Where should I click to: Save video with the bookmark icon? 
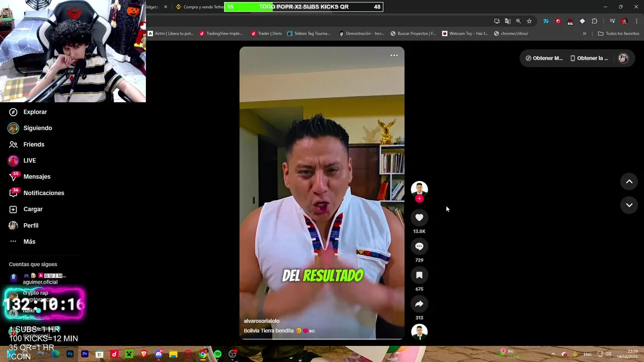419,275
